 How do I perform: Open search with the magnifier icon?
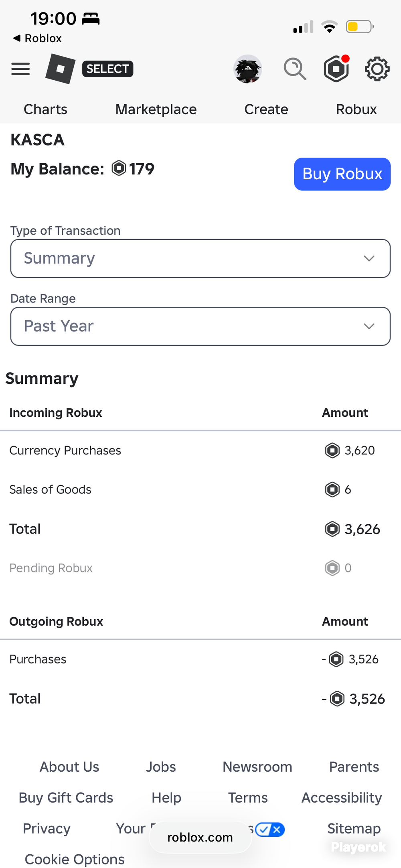(295, 69)
